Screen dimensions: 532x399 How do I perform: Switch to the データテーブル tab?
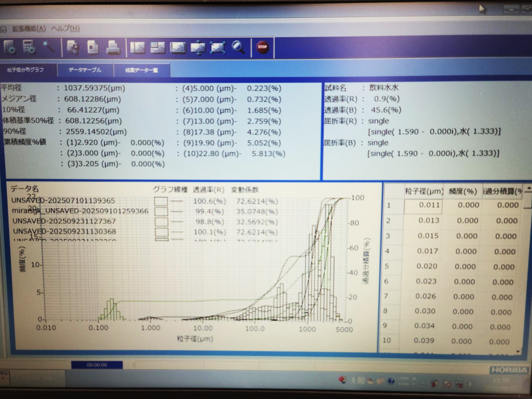coord(85,70)
